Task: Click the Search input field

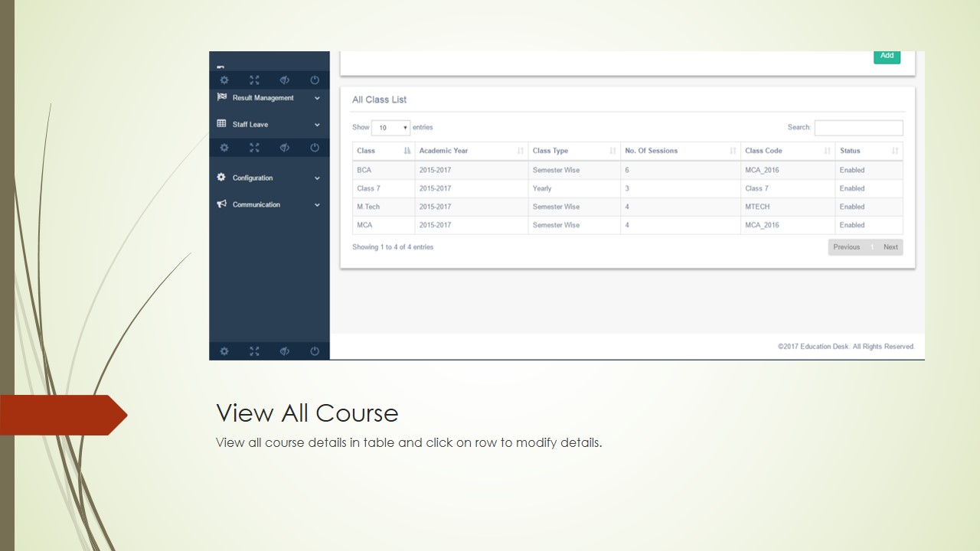Action: coord(858,128)
